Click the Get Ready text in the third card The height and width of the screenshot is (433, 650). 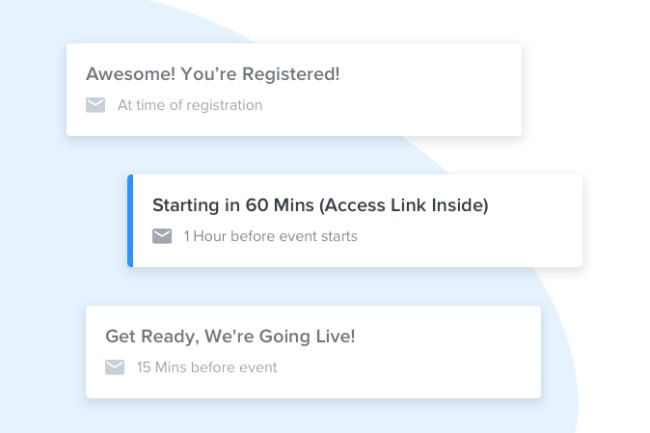(x=138, y=336)
